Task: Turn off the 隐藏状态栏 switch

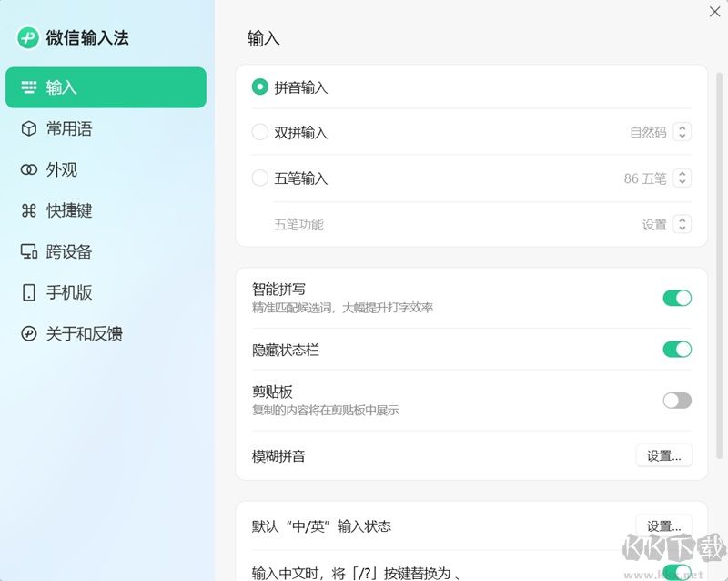Action: coord(677,349)
